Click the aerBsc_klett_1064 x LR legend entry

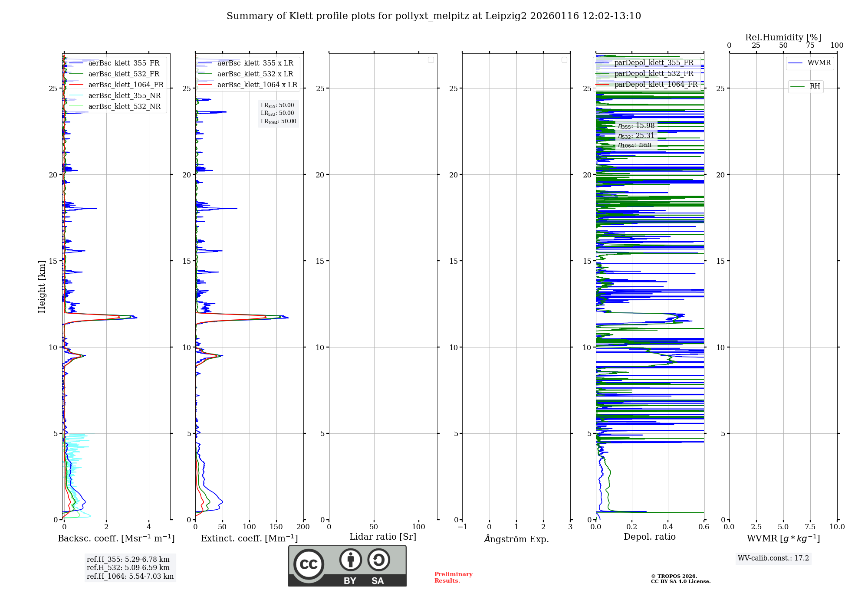tap(257, 85)
